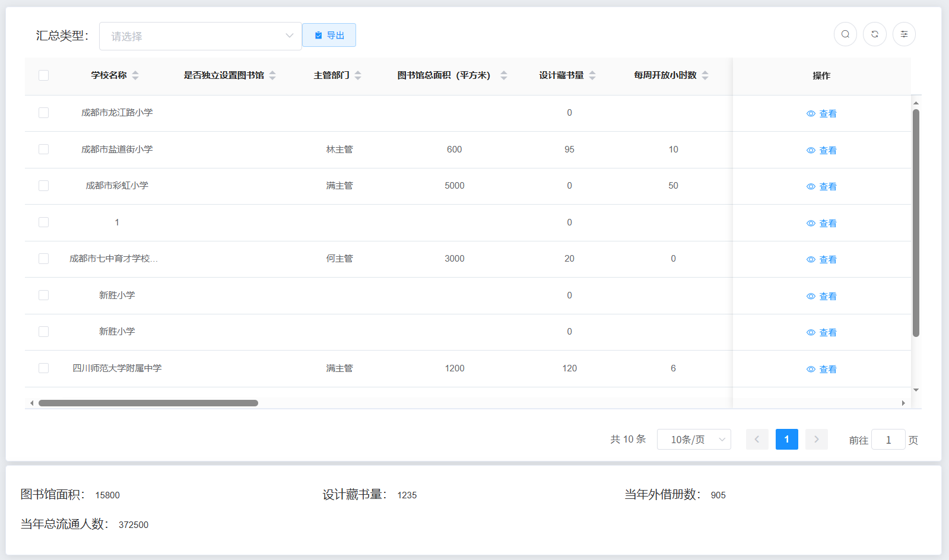
Task: Expand the 10条/页 page size selector
Action: [x=694, y=440]
